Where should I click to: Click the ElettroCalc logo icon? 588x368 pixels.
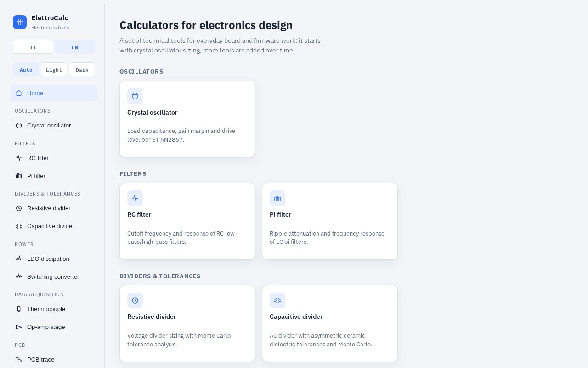coord(20,22)
